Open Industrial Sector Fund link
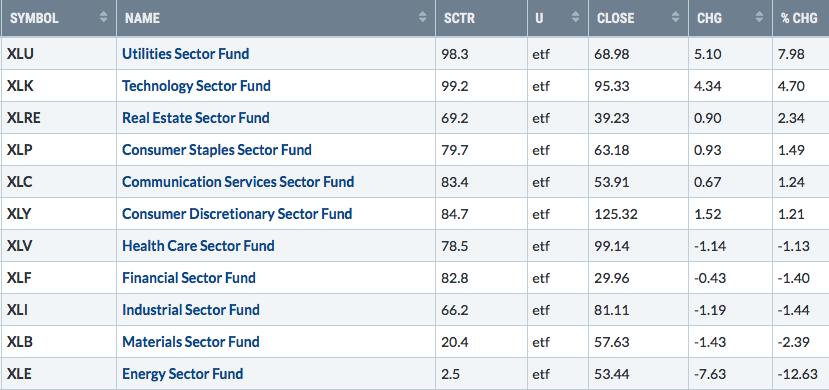This screenshot has width=829, height=390. click(x=191, y=310)
